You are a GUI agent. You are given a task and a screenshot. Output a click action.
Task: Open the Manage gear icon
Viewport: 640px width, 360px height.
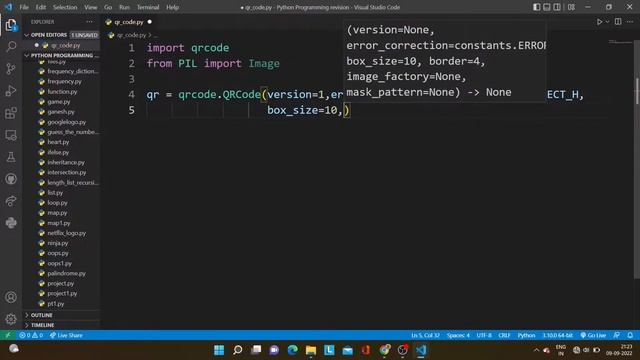pyautogui.click(x=11, y=319)
